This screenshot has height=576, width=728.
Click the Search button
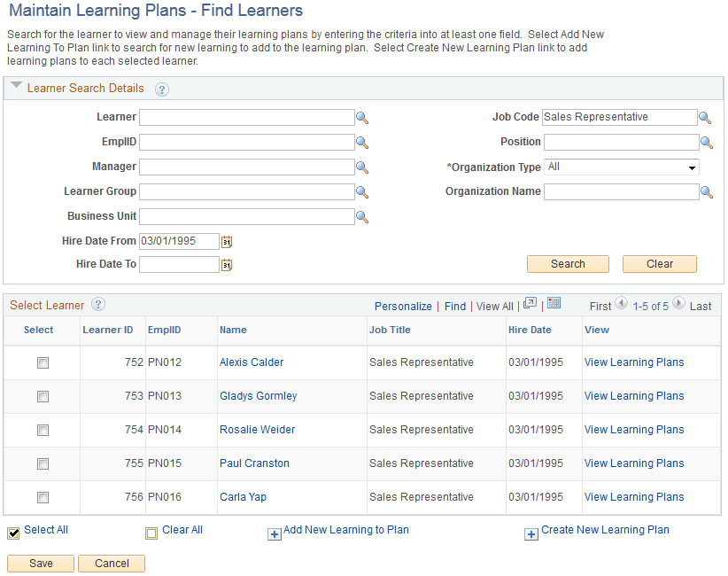point(568,263)
